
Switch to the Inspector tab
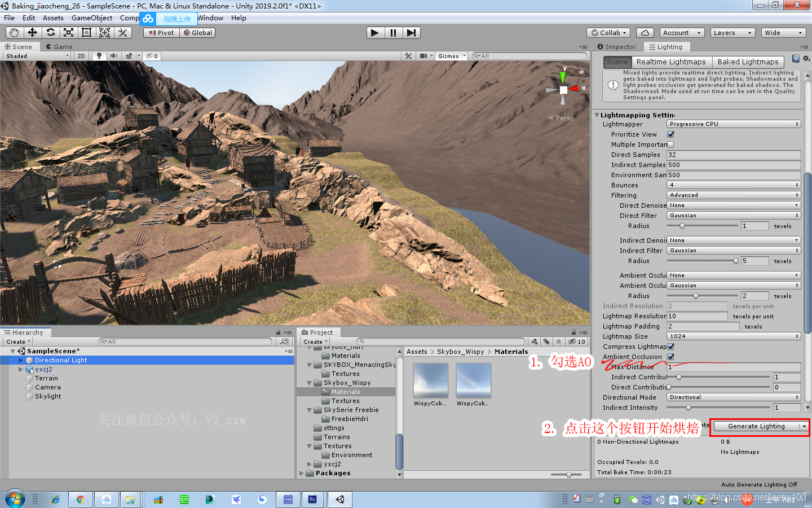coord(616,47)
